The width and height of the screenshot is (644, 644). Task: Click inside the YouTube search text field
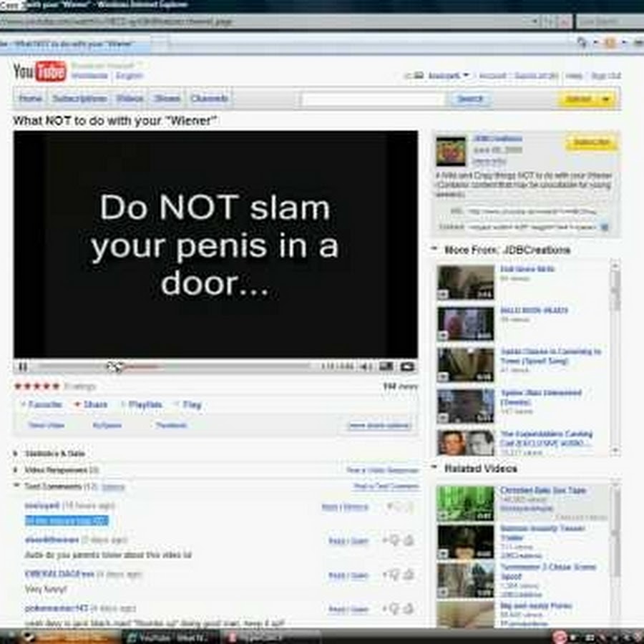(372, 99)
